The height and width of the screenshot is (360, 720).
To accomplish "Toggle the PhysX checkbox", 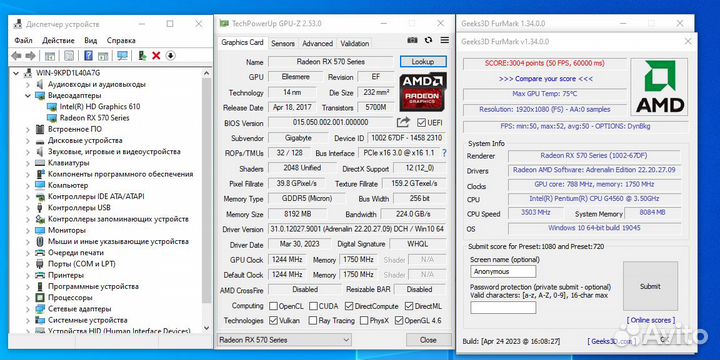I will click(364, 321).
